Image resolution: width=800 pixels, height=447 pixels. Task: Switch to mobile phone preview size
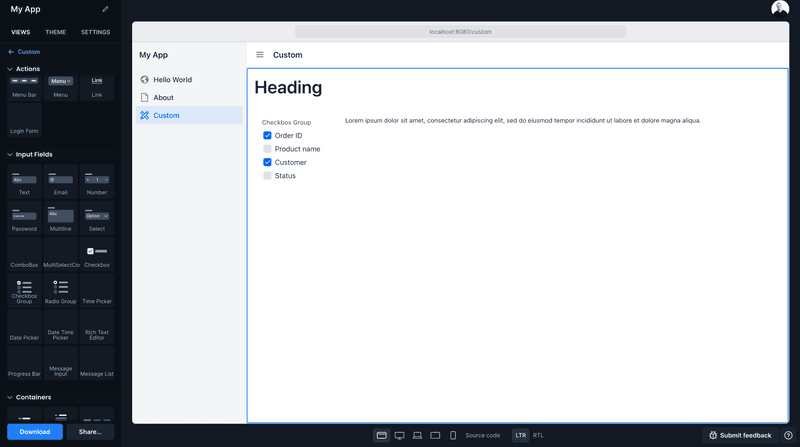(x=453, y=435)
